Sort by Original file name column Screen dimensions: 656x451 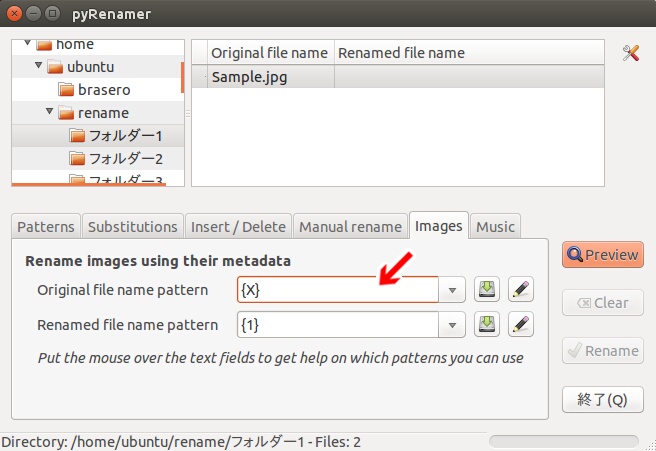271,53
